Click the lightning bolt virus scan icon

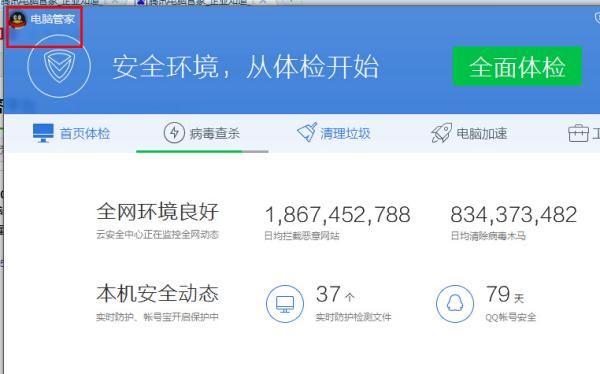point(174,133)
